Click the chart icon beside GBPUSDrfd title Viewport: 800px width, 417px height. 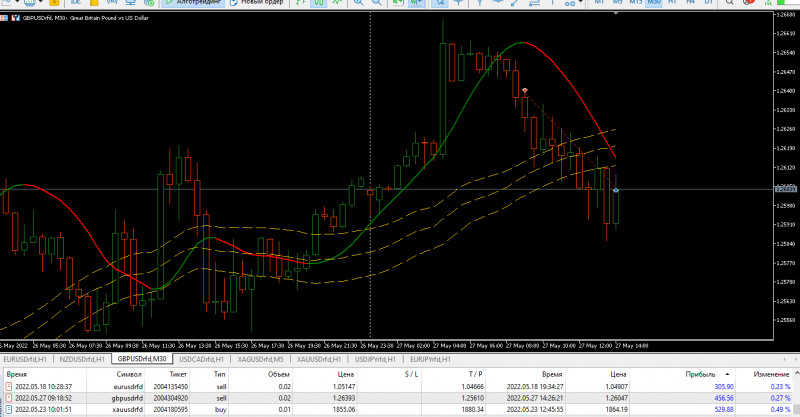click(x=15, y=18)
